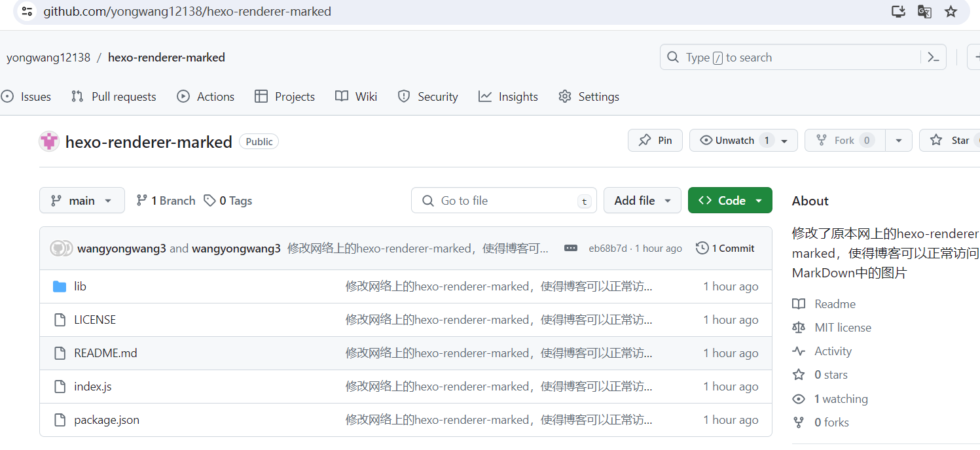Open the command palette icon
The height and width of the screenshot is (450, 980).
[934, 58]
